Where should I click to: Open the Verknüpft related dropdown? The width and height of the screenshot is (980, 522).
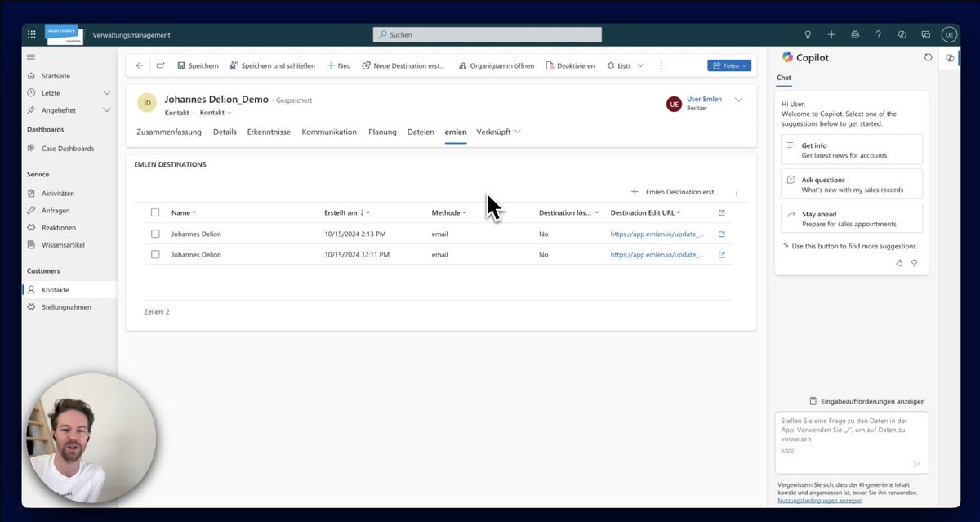[498, 132]
